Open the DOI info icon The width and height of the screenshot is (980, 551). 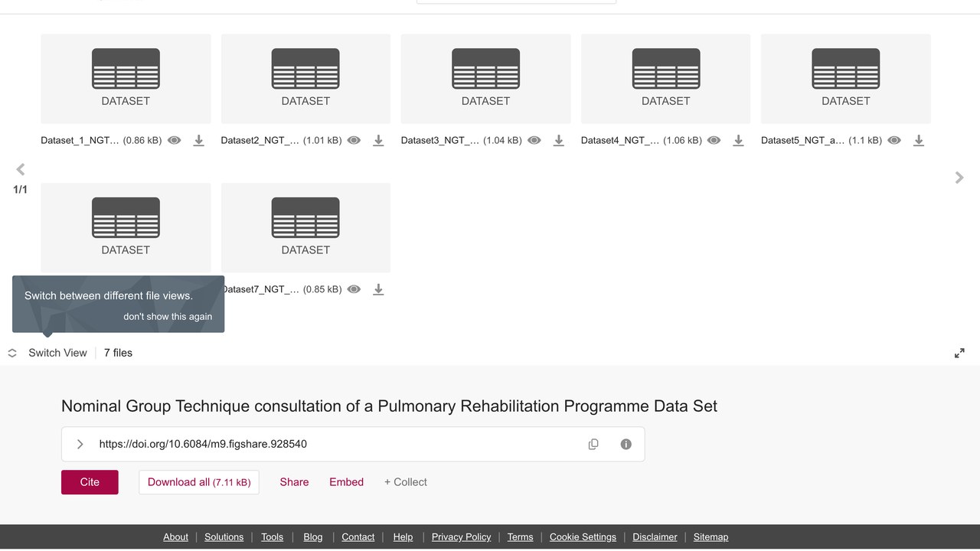coord(626,444)
